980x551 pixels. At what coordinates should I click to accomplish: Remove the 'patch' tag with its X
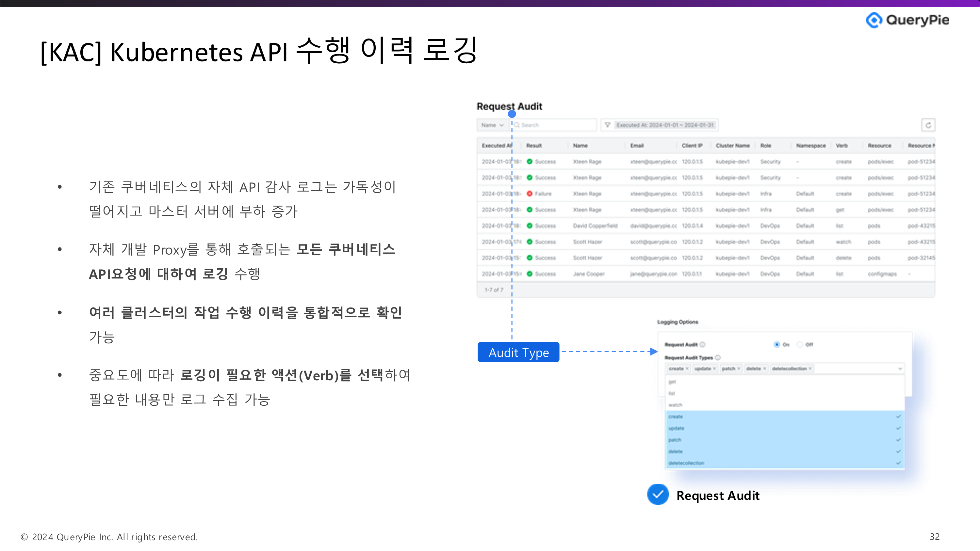tap(739, 369)
